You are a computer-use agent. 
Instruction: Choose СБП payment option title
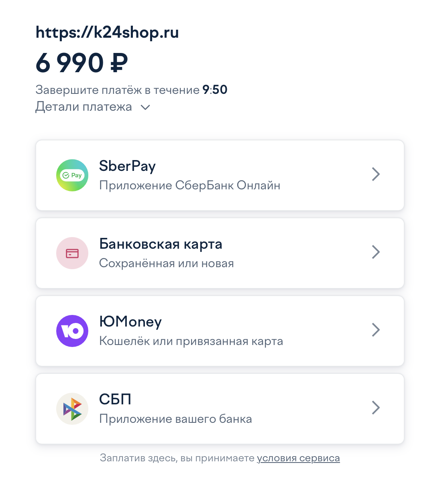click(x=115, y=400)
